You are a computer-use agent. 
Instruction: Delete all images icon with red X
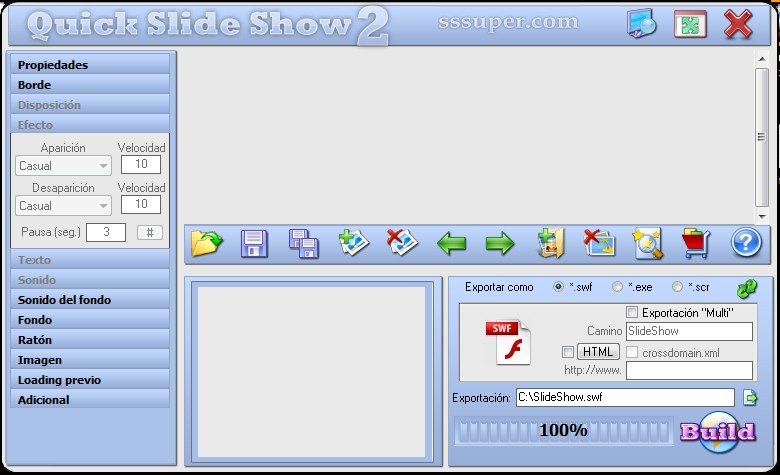599,243
